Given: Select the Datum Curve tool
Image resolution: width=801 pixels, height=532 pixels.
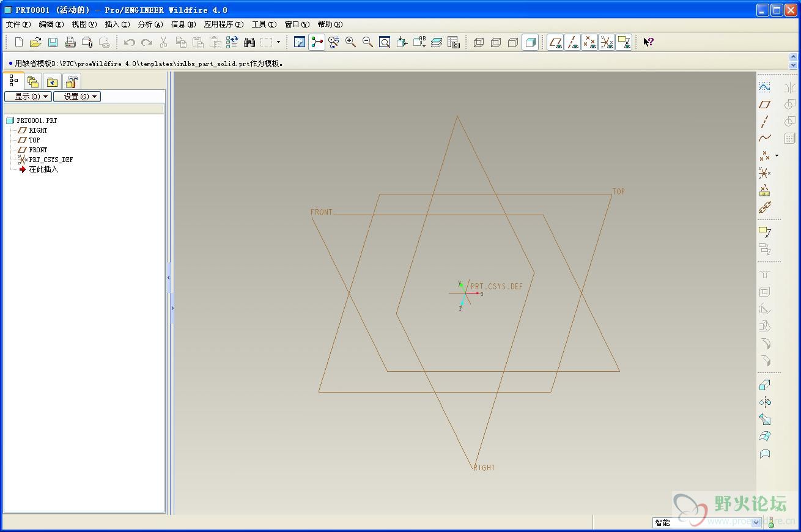Looking at the screenshot, I should pos(764,139).
